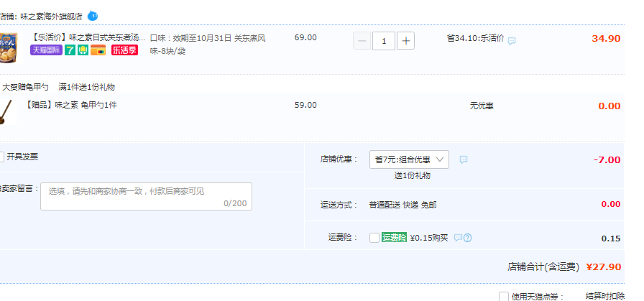
Task: Open the 省7元:组合优惠 discount dropdown
Action: [409, 159]
